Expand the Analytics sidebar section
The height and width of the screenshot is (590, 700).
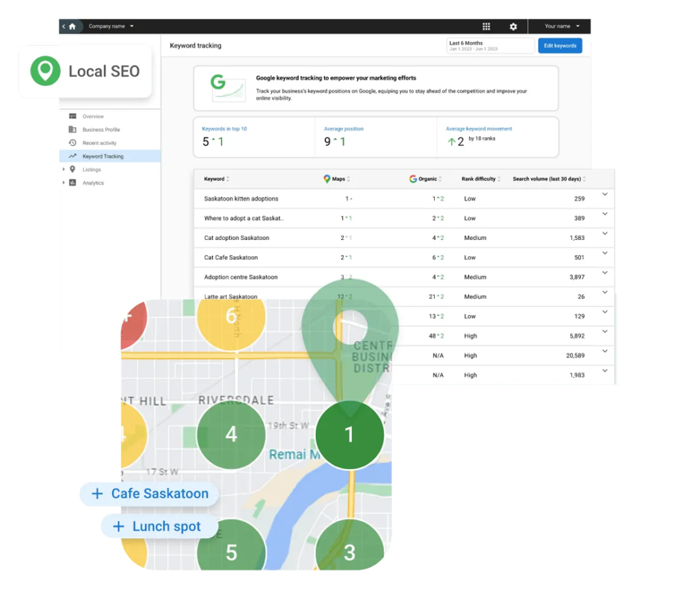(64, 183)
